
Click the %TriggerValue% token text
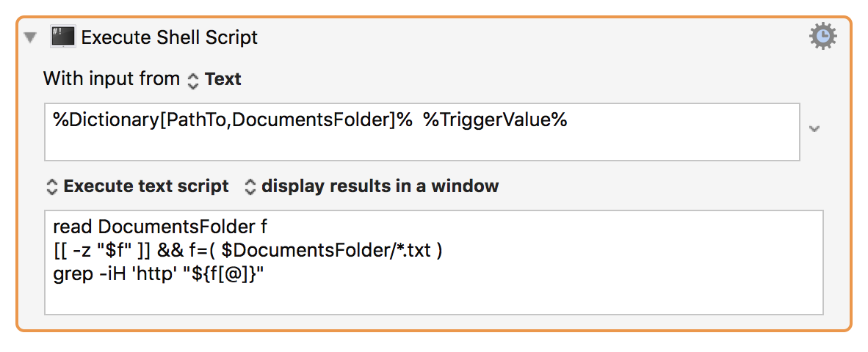pyautogui.click(x=495, y=121)
